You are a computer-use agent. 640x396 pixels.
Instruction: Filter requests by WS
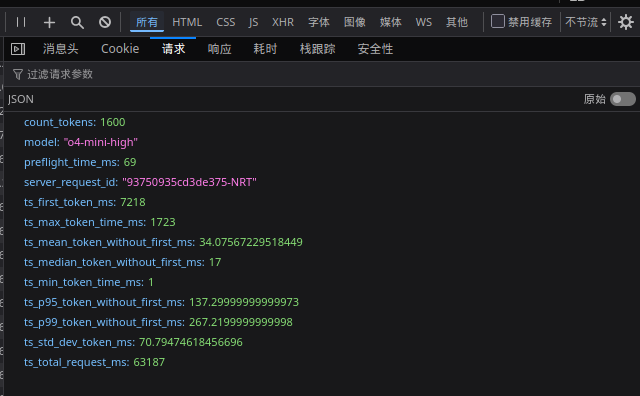point(424,22)
